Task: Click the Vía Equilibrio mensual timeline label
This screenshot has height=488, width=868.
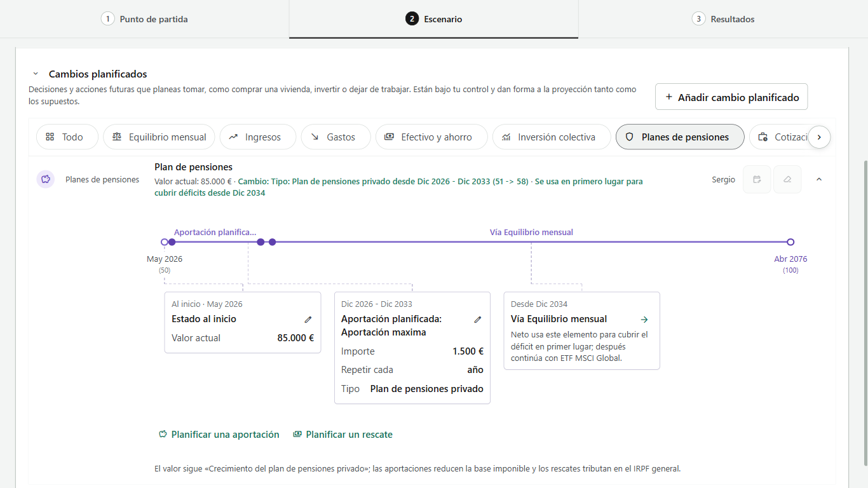Action: tap(531, 232)
